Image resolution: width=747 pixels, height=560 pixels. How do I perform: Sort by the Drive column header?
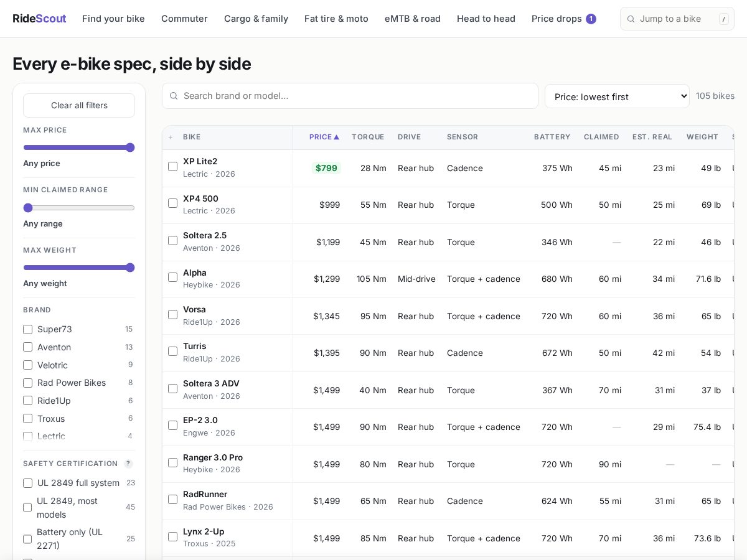pos(410,137)
